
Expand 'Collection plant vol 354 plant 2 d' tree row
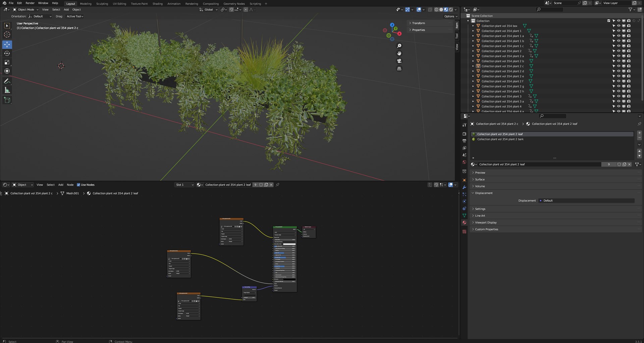(x=473, y=71)
